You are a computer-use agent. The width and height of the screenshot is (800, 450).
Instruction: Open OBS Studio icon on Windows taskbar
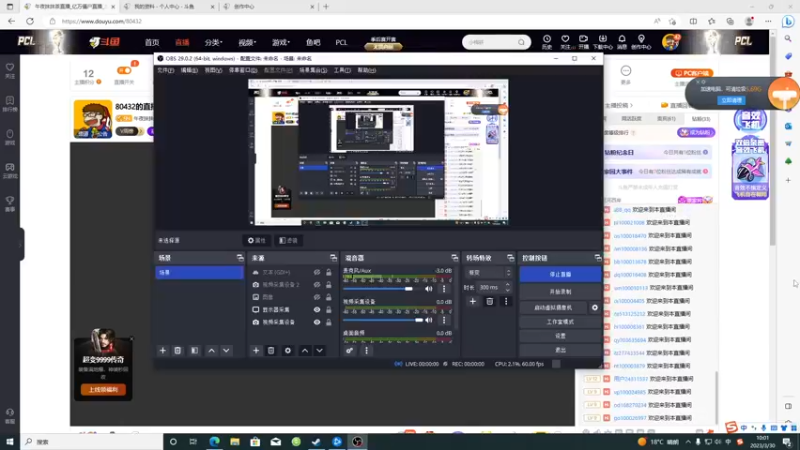click(x=357, y=442)
